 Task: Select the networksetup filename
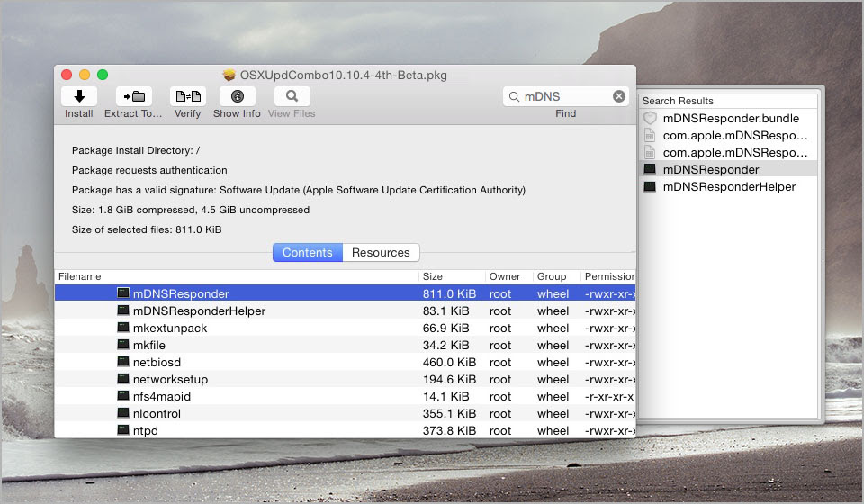coord(170,380)
